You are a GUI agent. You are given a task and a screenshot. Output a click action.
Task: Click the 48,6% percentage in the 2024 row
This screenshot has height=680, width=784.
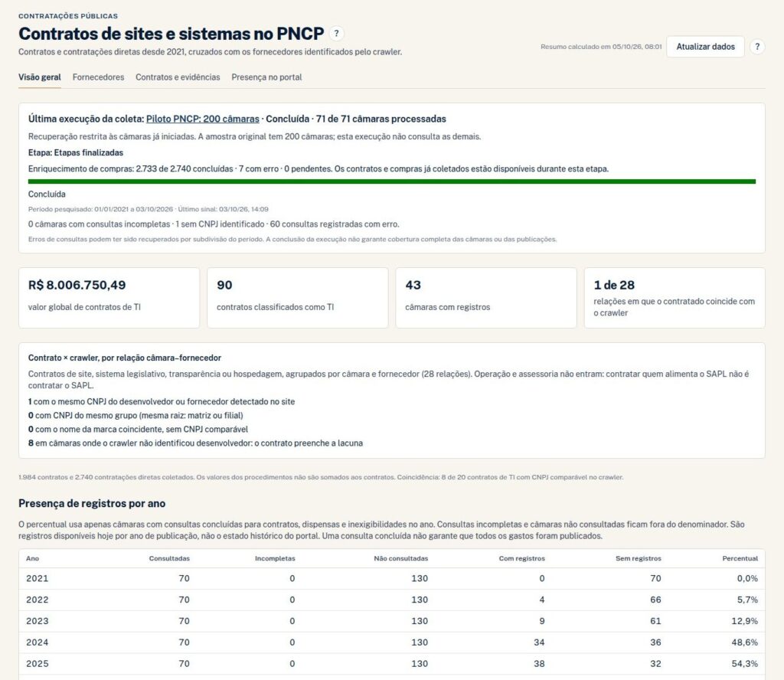(744, 642)
